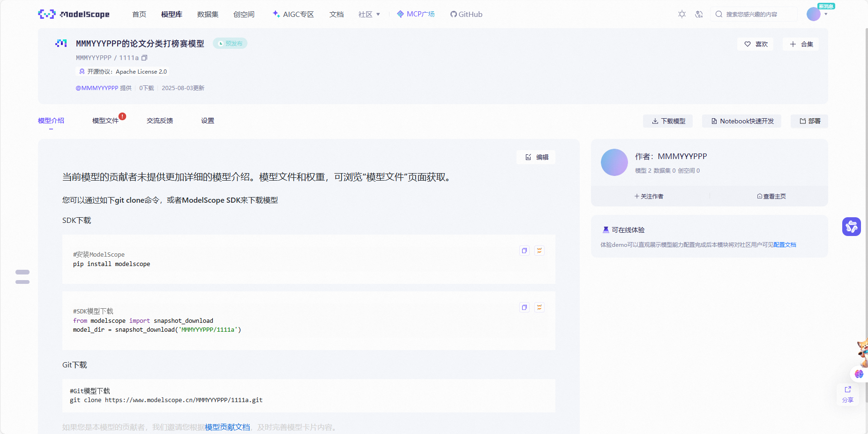Image resolution: width=868 pixels, height=434 pixels.
Task: Click the 预发布 status badge
Action: [230, 43]
